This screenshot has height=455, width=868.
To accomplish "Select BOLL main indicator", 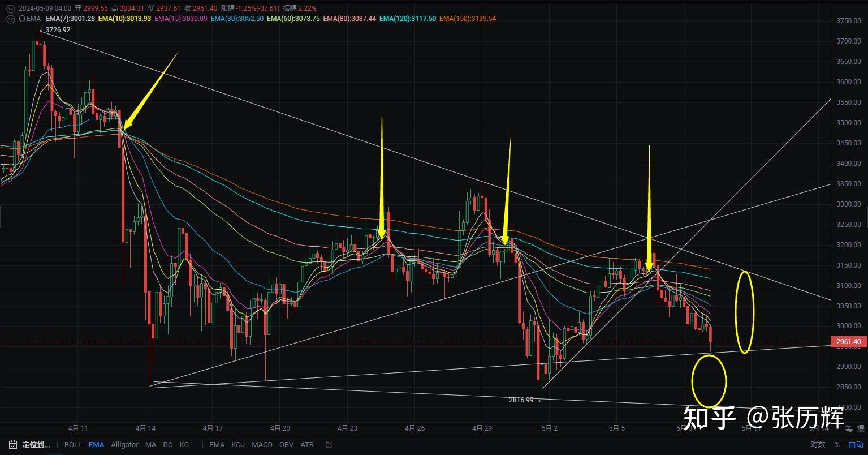I will tap(73, 445).
